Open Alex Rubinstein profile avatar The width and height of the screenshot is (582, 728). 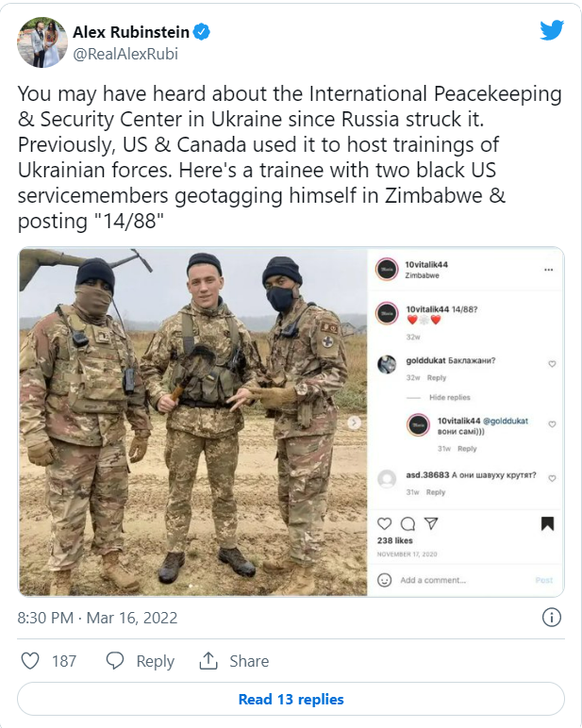[42, 42]
